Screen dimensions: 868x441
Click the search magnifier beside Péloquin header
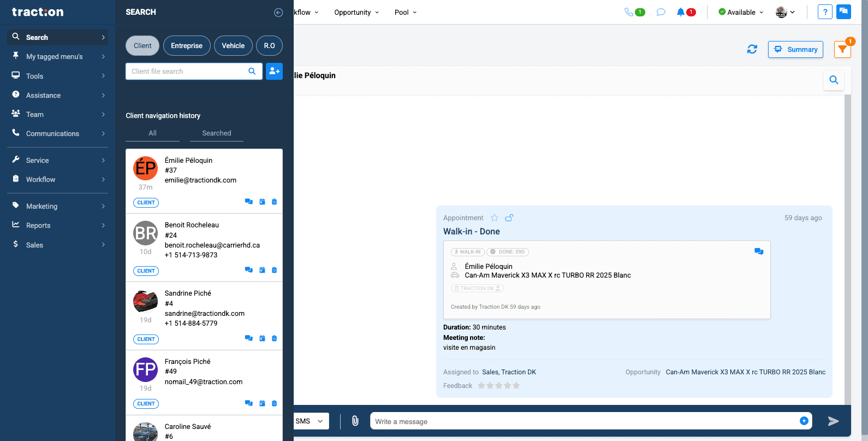click(x=834, y=80)
